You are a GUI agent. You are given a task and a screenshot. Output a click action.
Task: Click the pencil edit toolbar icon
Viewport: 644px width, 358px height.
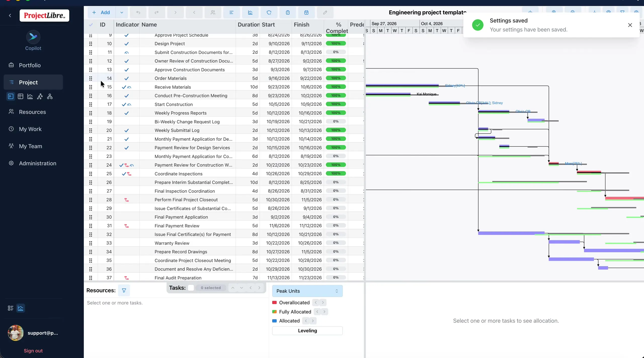325,12
